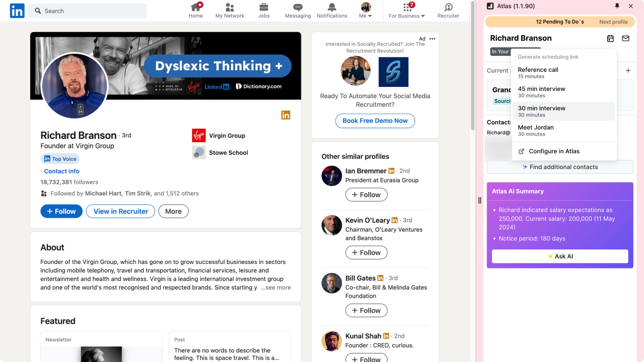Image resolution: width=644 pixels, height=362 pixels.
Task: Open Contact info link
Action: [x=61, y=171]
